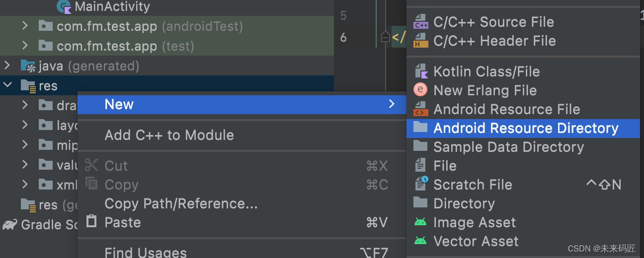The height and width of the screenshot is (258, 644).
Task: Click the Gradle Scripts elephant icon
Action: point(10,225)
